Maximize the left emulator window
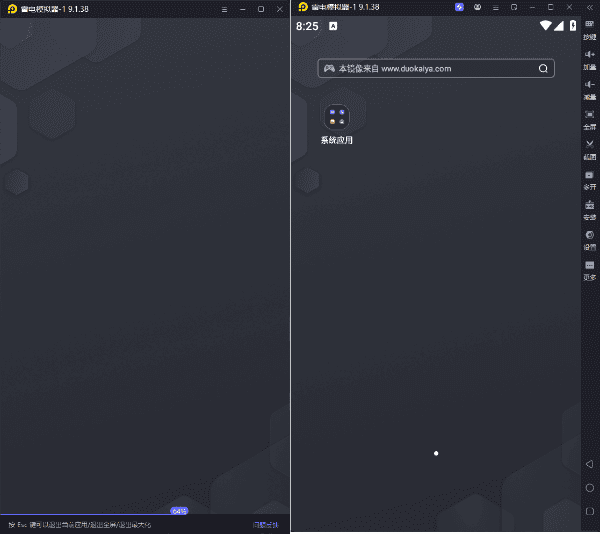This screenshot has height=534, width=600. coord(261,9)
